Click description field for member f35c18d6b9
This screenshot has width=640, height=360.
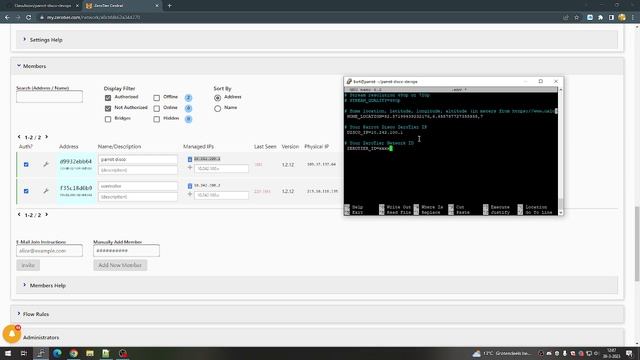pyautogui.click(x=138, y=197)
